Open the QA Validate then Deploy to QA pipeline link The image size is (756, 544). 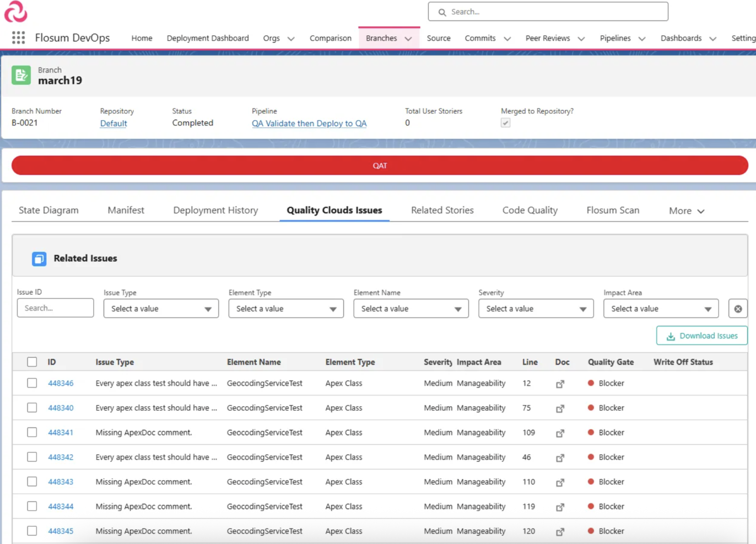[309, 123]
